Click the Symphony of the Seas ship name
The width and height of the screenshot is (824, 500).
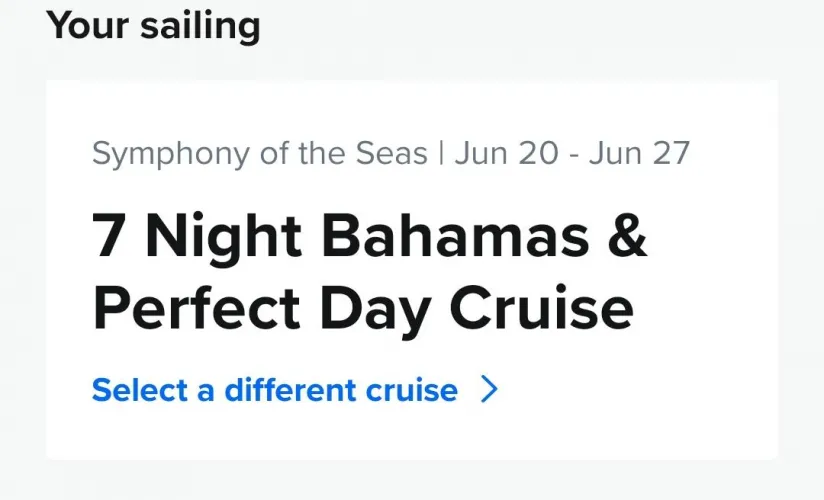click(x=259, y=154)
